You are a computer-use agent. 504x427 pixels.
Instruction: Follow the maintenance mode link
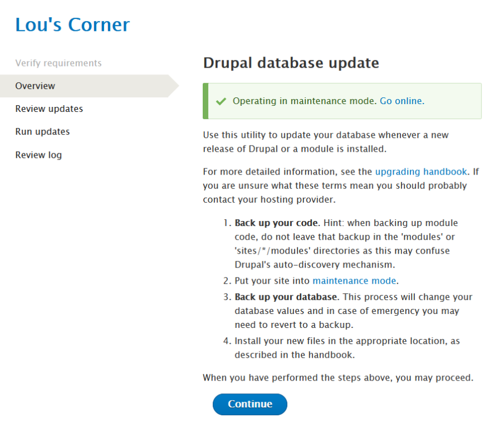click(354, 281)
